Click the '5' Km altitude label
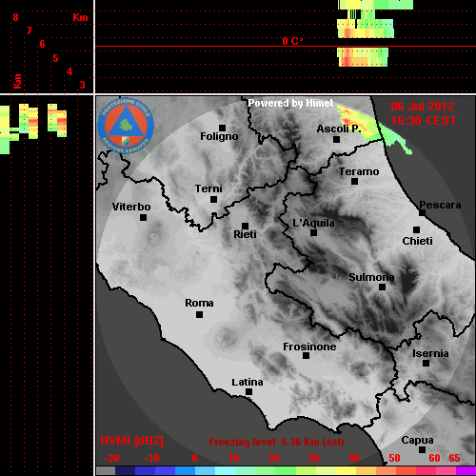 pyautogui.click(x=55, y=58)
